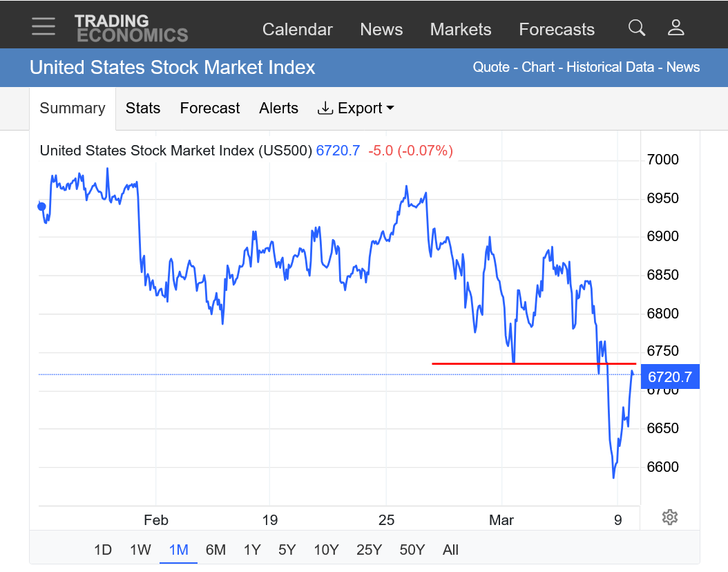This screenshot has width=728, height=572.
Task: Click the search magnifier icon
Action: tap(636, 28)
